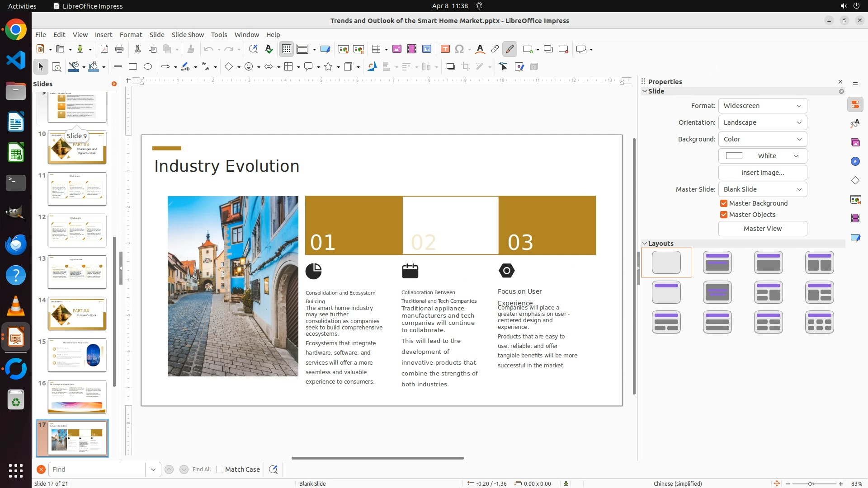The width and height of the screenshot is (868, 488).
Task: Insert special character with Omega icon
Action: 459,49
